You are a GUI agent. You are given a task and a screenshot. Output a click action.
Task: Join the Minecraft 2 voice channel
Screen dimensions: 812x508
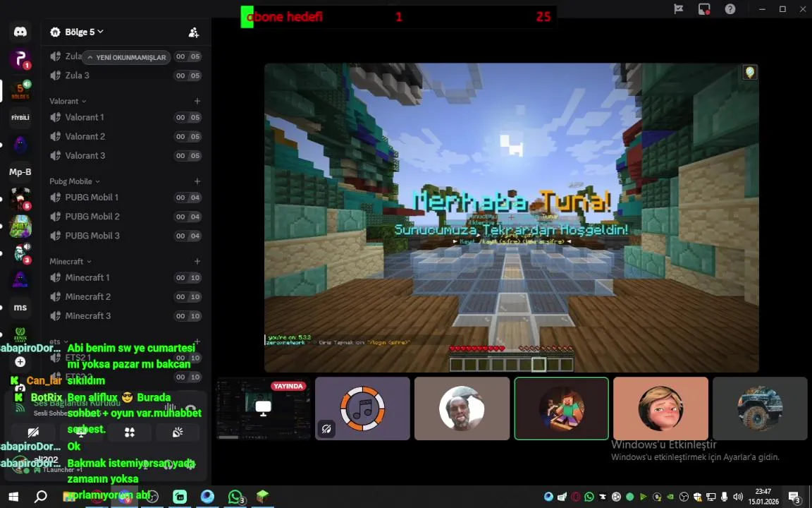click(125, 297)
